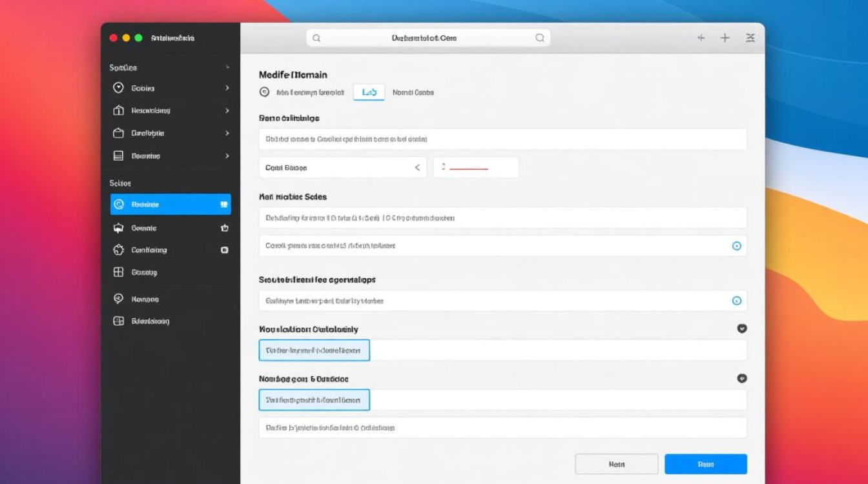Image resolution: width=868 pixels, height=484 pixels.
Task: Expand the first sidebar item using its chevron
Action: [x=227, y=88]
